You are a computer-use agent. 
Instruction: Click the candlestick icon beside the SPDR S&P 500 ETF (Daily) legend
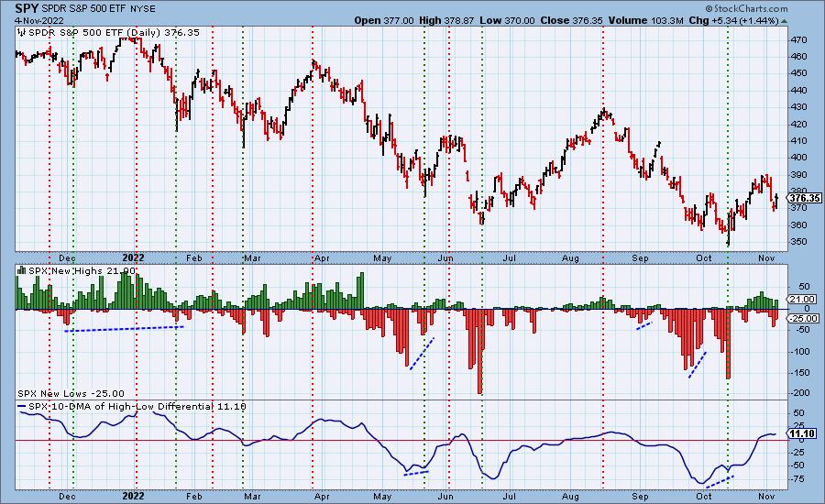click(x=22, y=33)
